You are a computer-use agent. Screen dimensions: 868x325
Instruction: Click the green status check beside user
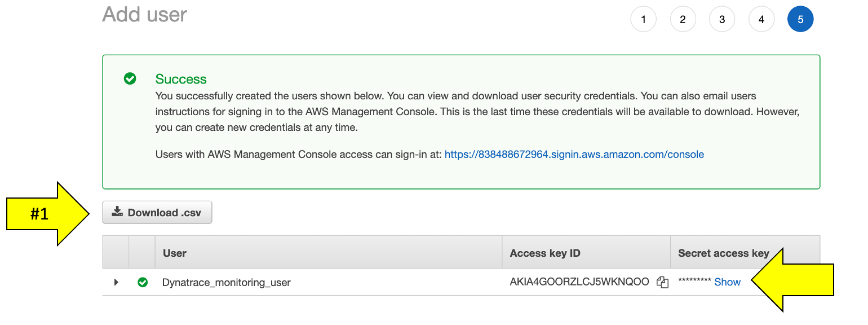click(x=143, y=282)
